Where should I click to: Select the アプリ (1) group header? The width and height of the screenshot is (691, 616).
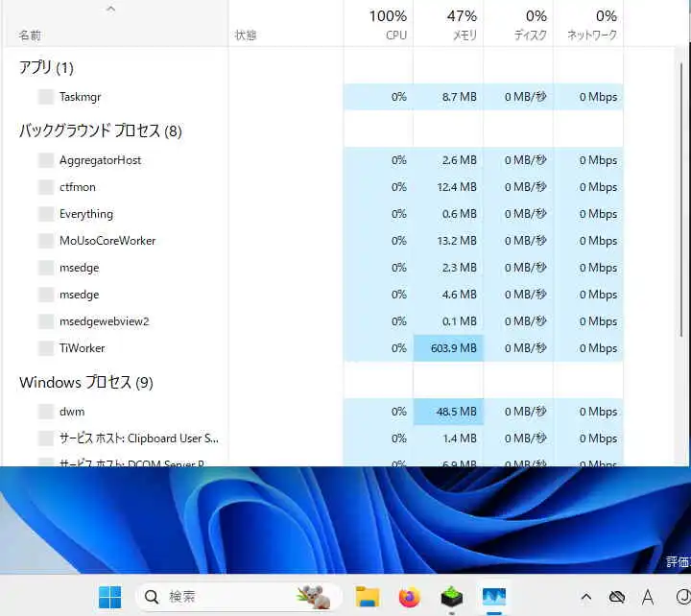pos(46,68)
